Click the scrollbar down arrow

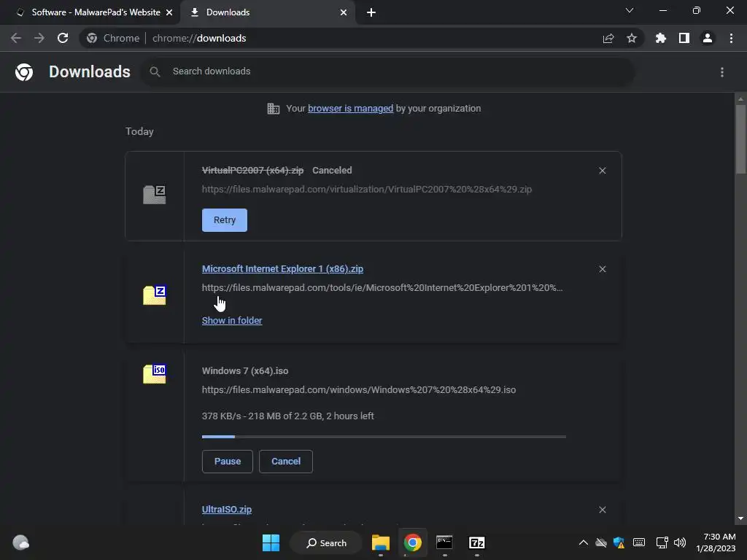[740, 518]
